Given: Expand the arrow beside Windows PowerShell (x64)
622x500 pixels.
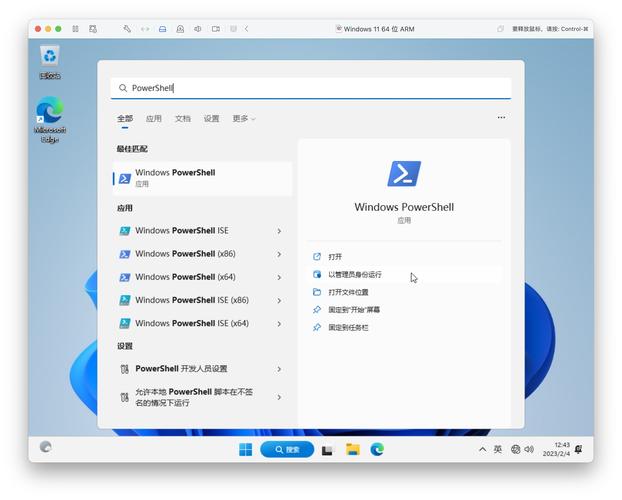Looking at the screenshot, I should point(279,277).
